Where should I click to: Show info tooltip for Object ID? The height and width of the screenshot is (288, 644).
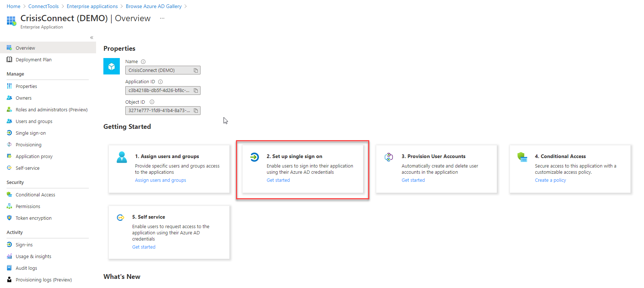[x=152, y=102]
